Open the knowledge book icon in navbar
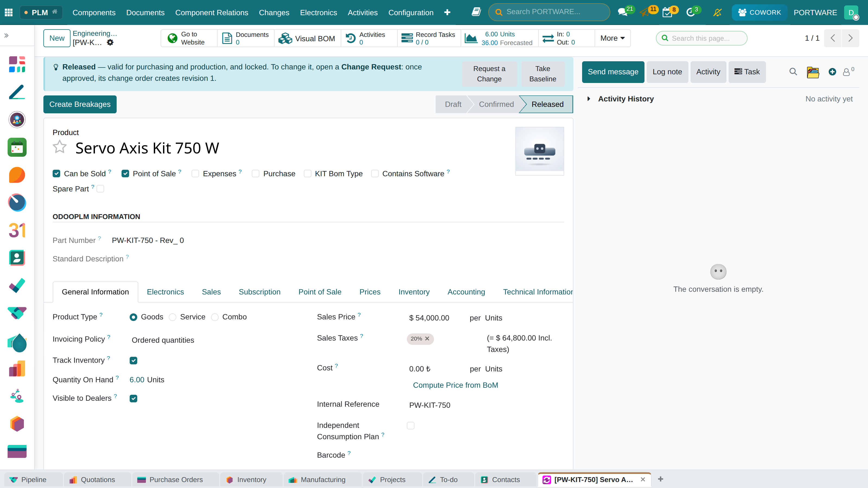Screen dimensions: 868x488 [476, 12]
